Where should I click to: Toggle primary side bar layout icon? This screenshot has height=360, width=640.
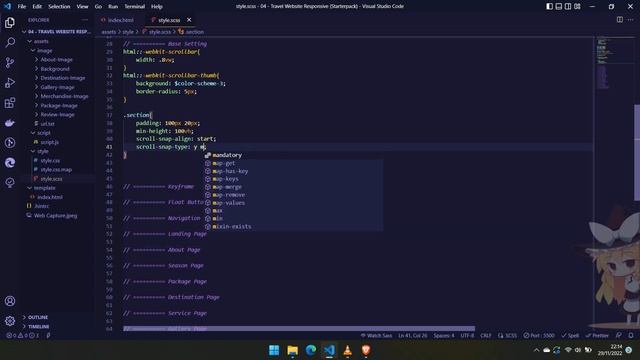coord(549,6)
